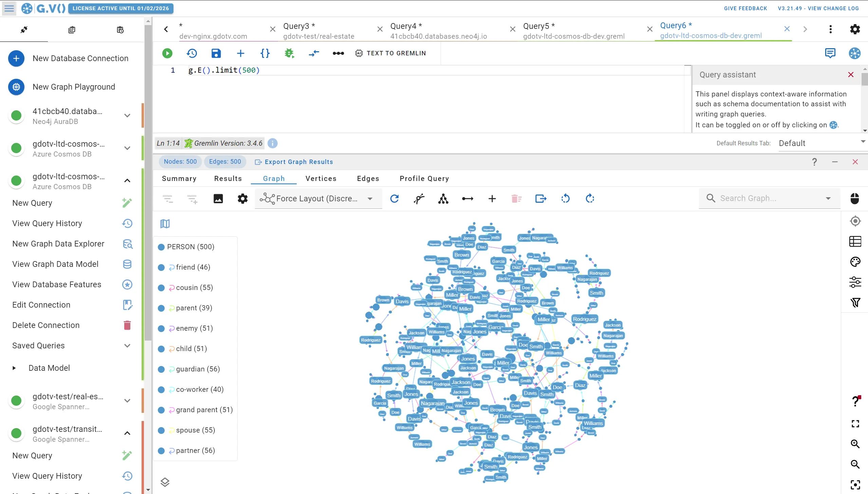Toggle the legend map icon
Screen dimensions: 868x494
click(x=165, y=224)
